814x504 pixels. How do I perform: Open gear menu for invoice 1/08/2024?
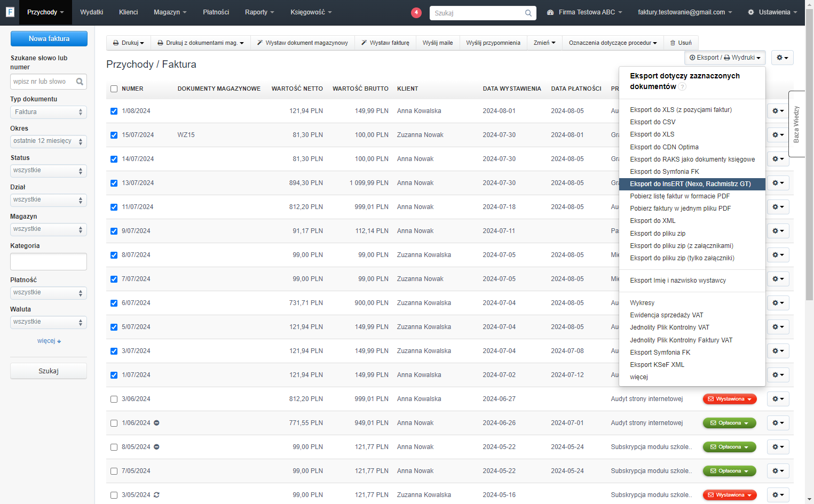pos(778,111)
